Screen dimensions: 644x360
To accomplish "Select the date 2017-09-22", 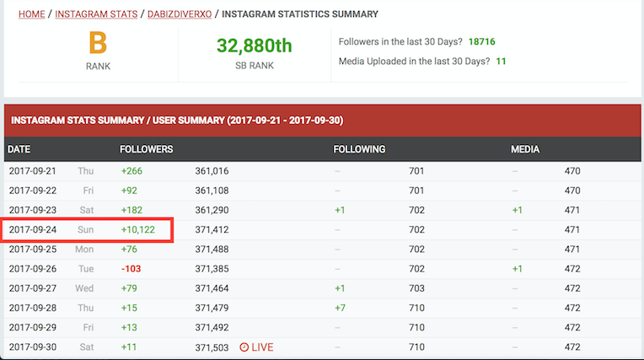I will (x=32, y=191).
